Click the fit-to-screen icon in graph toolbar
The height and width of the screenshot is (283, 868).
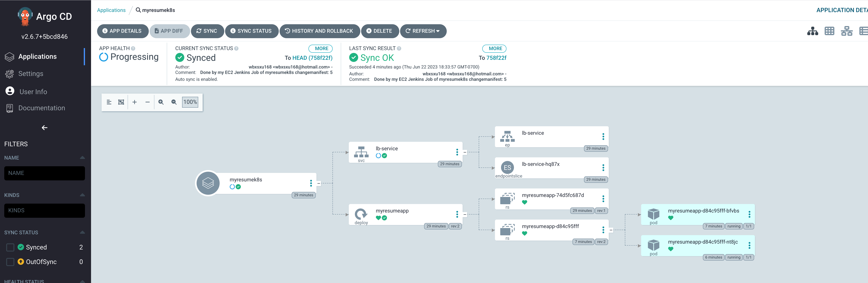coord(121,102)
